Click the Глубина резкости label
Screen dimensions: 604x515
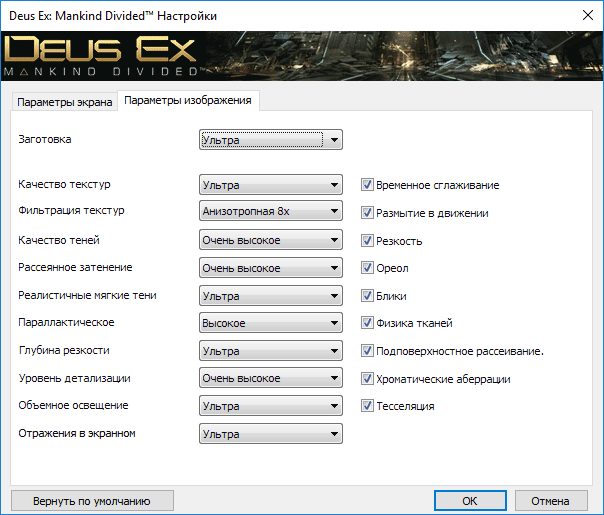coord(64,350)
